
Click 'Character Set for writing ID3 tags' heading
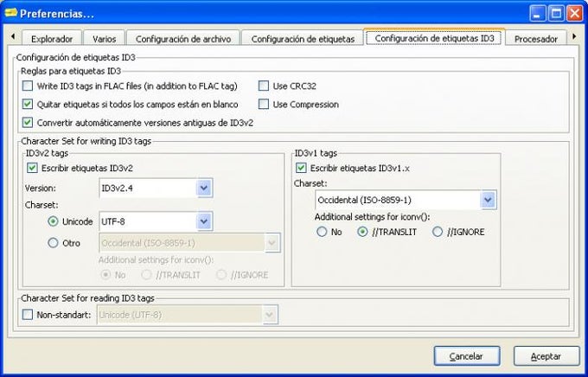click(x=86, y=141)
